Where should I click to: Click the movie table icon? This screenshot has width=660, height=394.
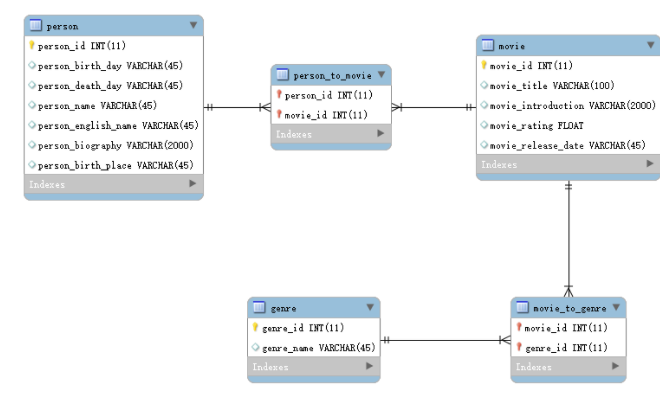coord(487,45)
